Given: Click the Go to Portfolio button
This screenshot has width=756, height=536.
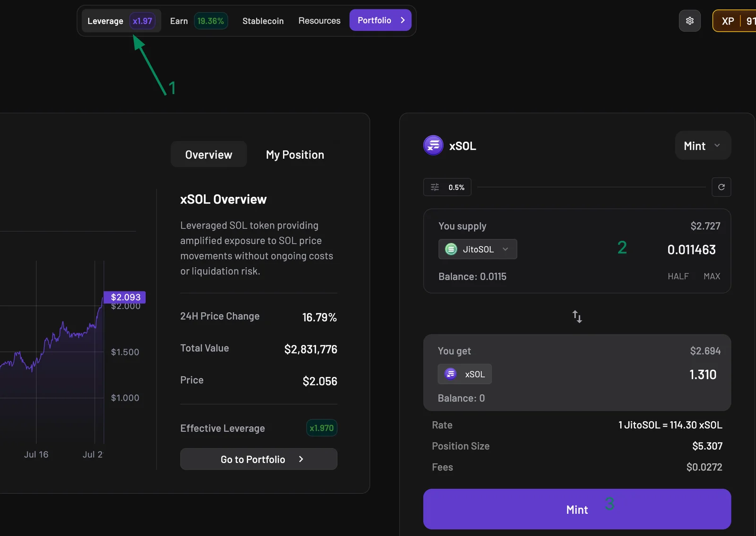Looking at the screenshot, I should (x=258, y=459).
